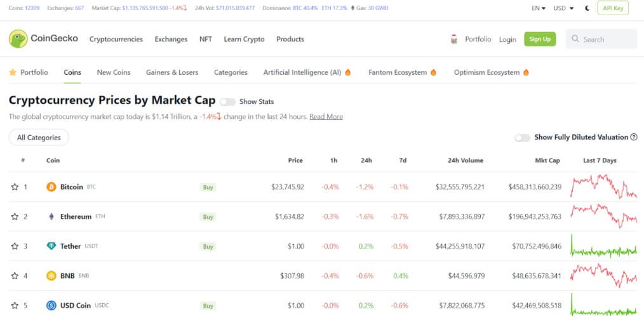Sort table by Mkt Cap column
The image size is (644, 316).
coord(547,161)
